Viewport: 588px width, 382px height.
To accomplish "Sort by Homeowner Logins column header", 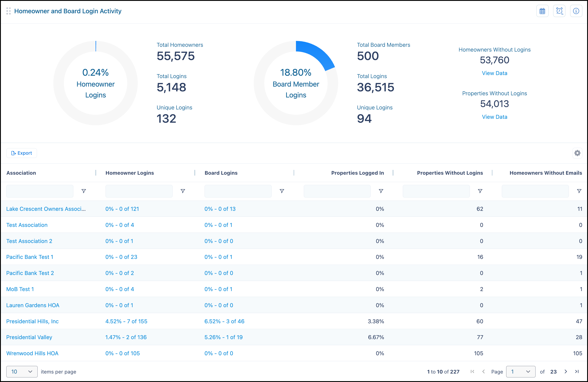I will pos(130,173).
